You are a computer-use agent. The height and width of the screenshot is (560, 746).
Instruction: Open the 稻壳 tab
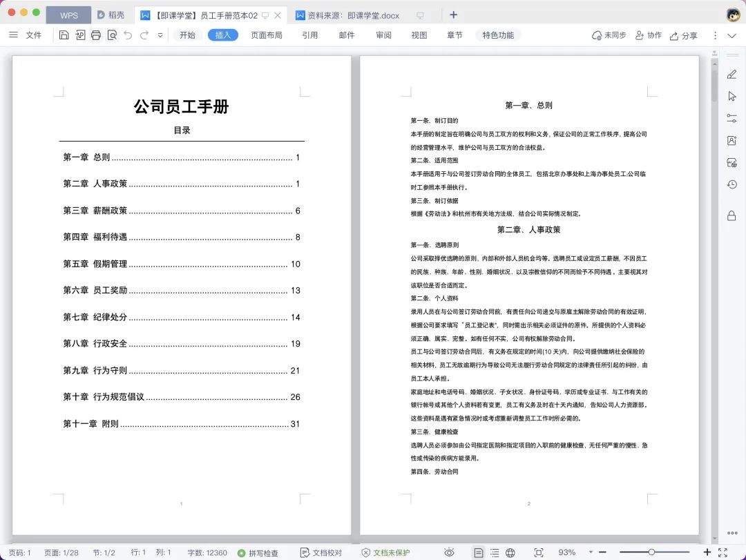coord(111,15)
